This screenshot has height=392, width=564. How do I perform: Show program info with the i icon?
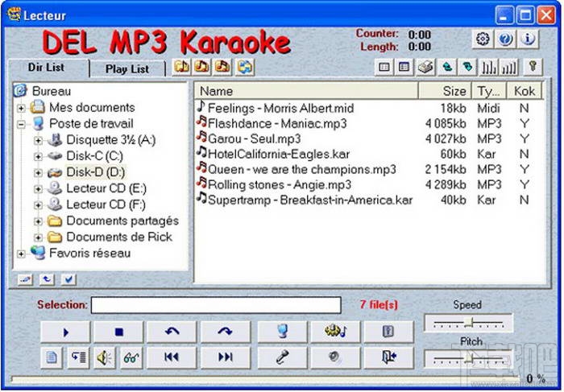(528, 39)
